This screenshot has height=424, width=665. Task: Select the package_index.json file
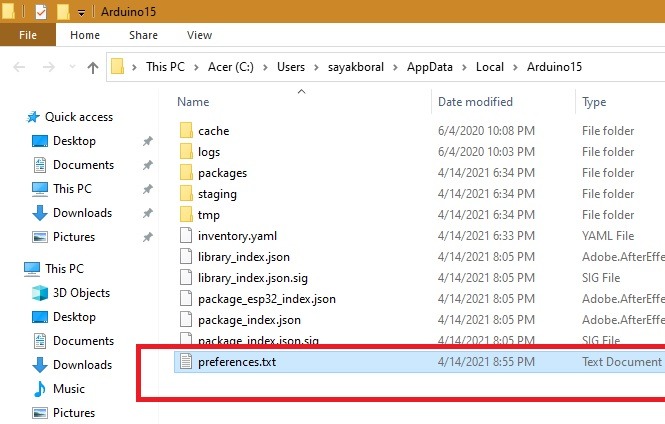(x=249, y=320)
